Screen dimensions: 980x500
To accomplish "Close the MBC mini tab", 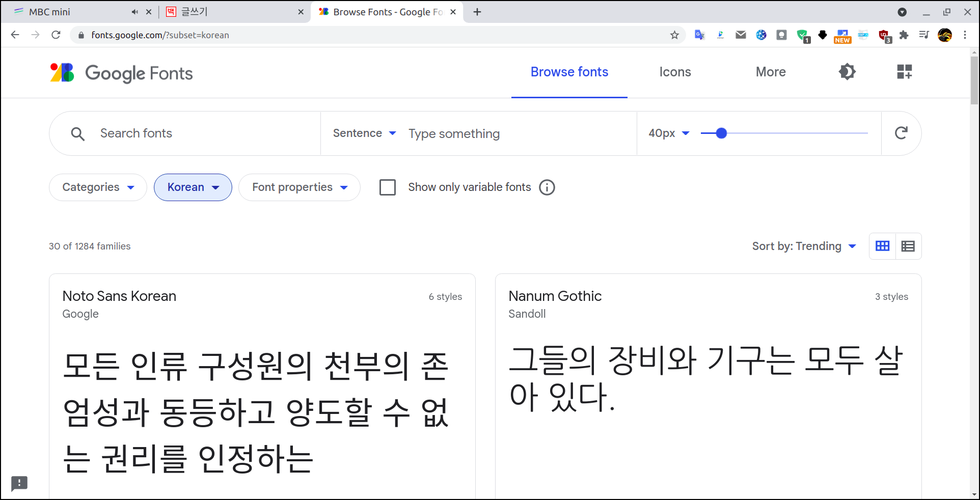I will pyautogui.click(x=149, y=12).
